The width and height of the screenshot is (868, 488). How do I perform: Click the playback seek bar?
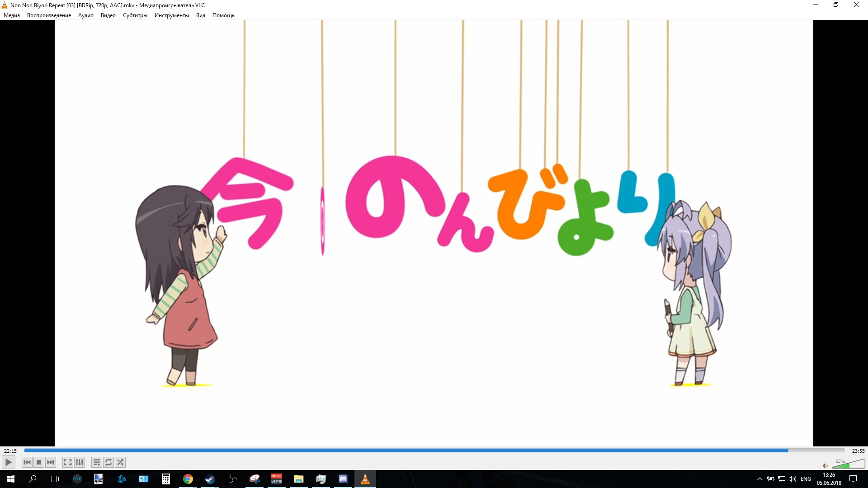[x=434, y=450]
